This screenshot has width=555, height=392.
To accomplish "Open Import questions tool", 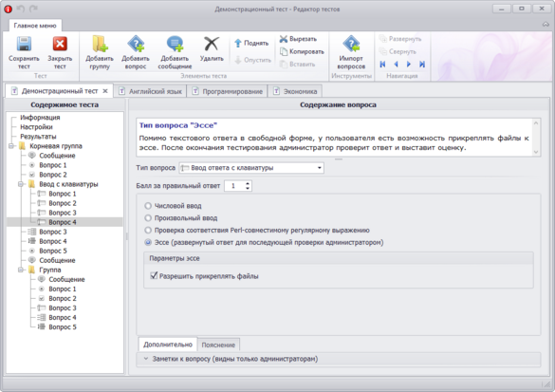I will [x=351, y=52].
